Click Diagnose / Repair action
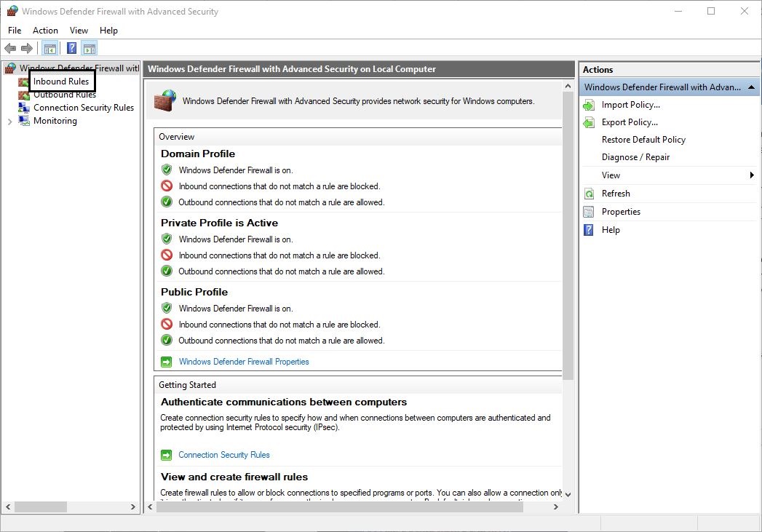This screenshot has width=762, height=532. [635, 157]
